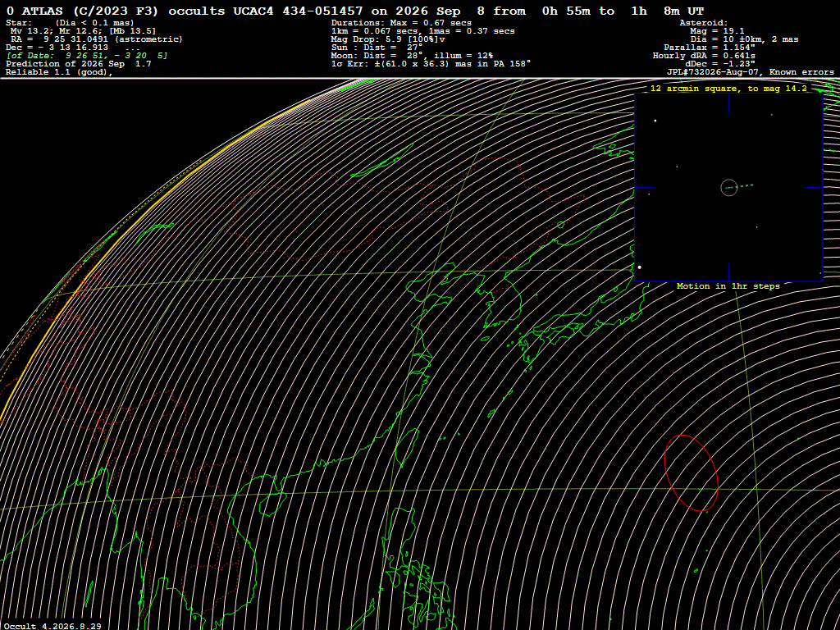Click the 'Durations: Max = 0.67 secs' line
840x630 pixels.
401,23
